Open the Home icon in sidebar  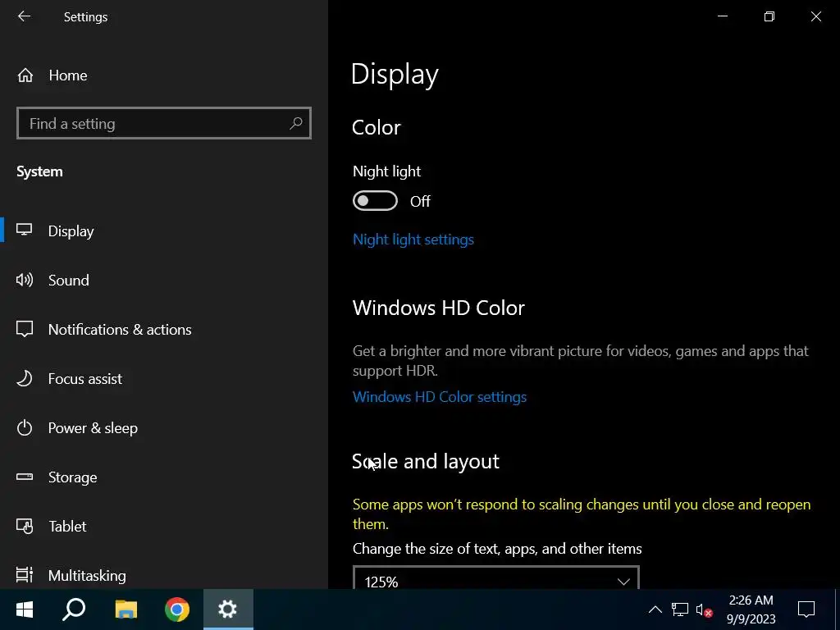click(x=25, y=75)
